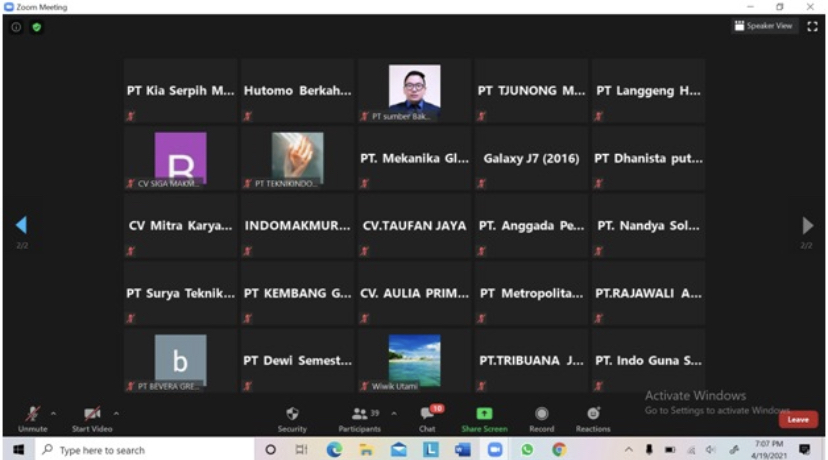
Task: Expand audio options arrow beside Unmute
Action: coord(54,413)
